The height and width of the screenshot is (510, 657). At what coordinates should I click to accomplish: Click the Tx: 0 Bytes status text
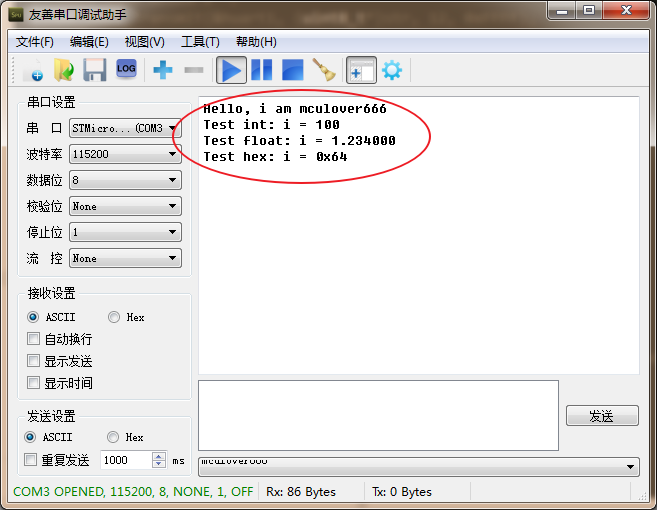[x=402, y=492]
